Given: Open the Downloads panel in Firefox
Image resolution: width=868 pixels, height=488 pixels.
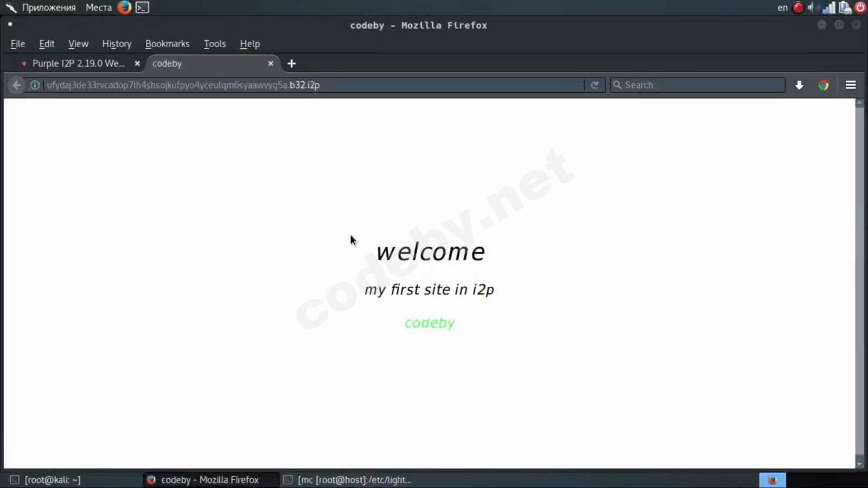Looking at the screenshot, I should pos(799,85).
